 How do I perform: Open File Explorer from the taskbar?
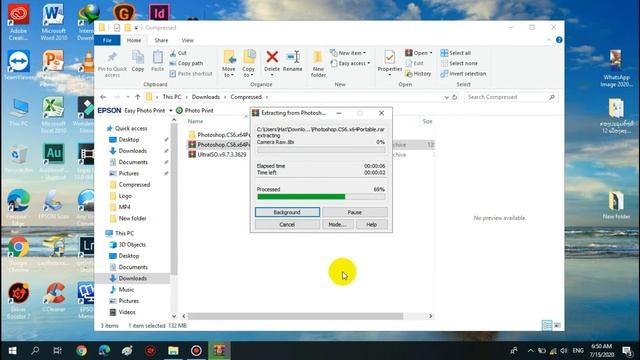(x=173, y=351)
